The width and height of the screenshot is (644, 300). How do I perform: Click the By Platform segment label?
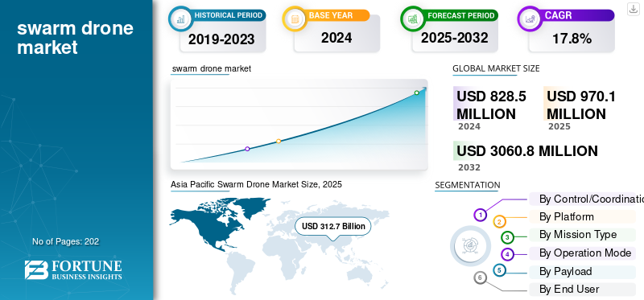point(567,216)
